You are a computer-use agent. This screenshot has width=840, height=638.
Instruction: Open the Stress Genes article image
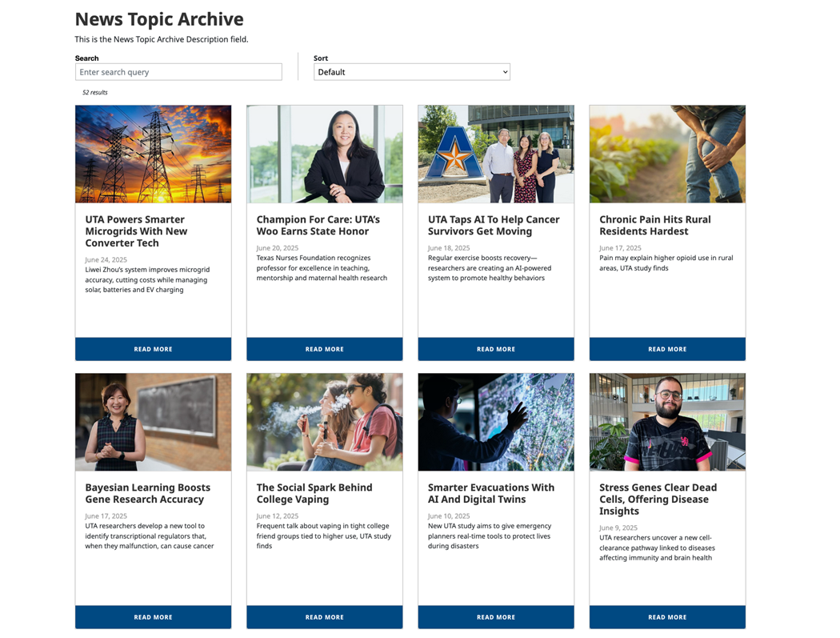point(667,422)
